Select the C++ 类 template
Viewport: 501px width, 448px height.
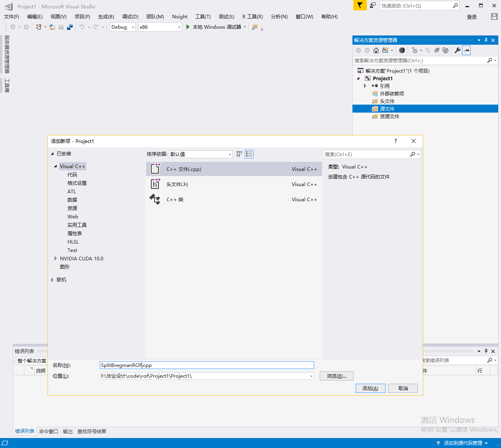tap(234, 199)
